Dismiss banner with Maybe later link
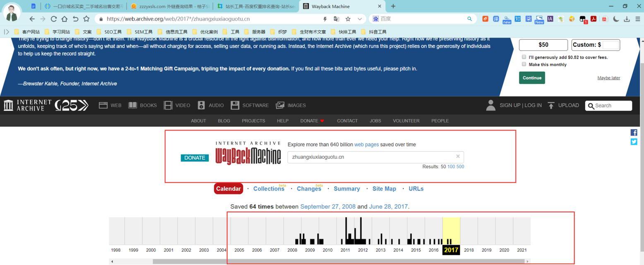 click(x=608, y=78)
